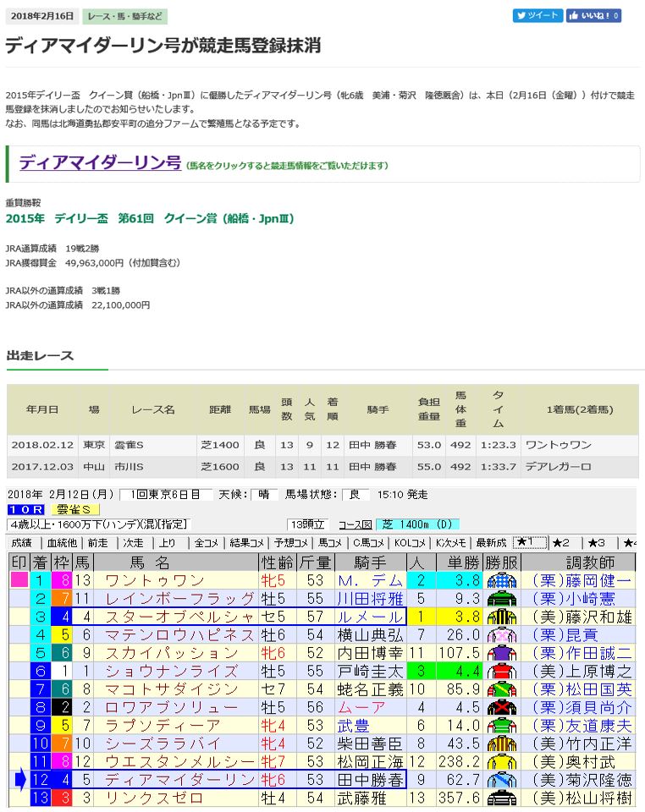
Task: Click the silks icon for リンクスゼロ
Action: [501, 798]
